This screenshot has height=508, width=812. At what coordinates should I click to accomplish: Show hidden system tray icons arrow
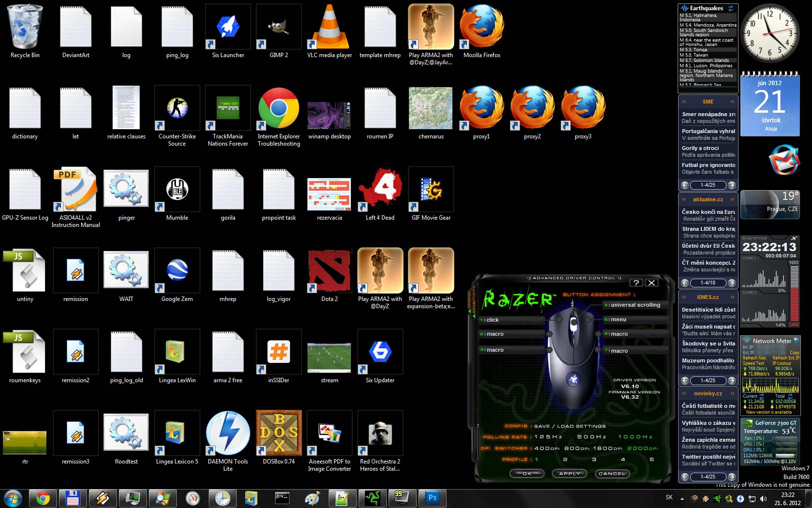[682, 498]
